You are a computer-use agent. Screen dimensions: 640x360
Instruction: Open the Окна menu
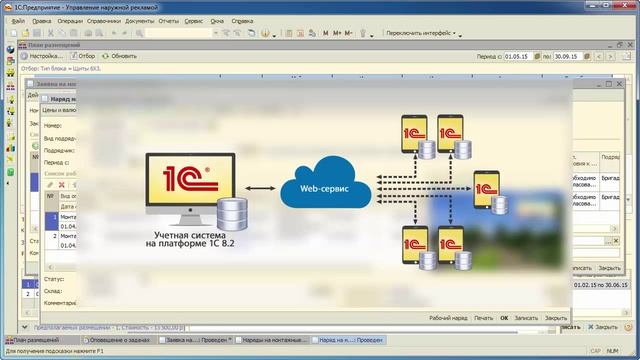[217, 21]
